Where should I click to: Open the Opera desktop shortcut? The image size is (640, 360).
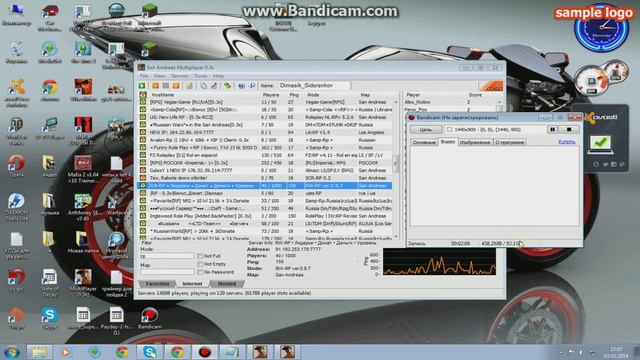16,166
